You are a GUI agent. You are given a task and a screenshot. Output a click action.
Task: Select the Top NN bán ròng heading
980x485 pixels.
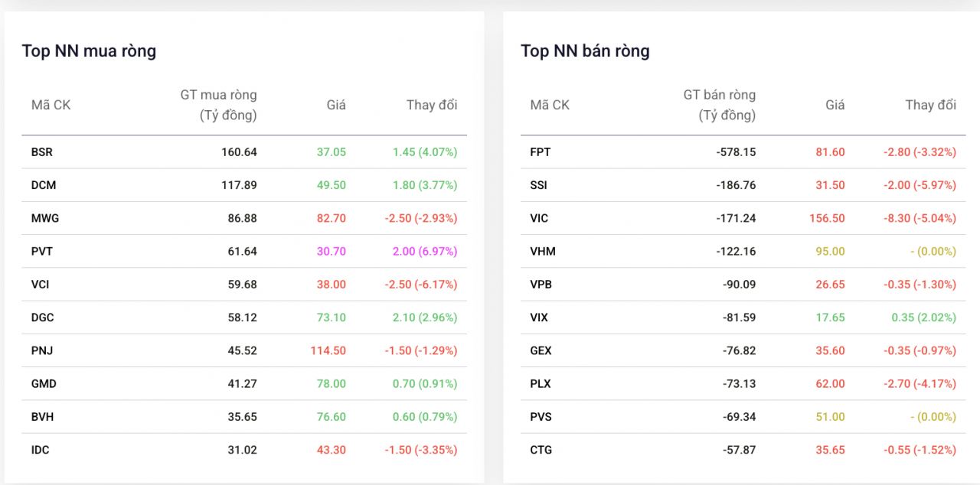click(585, 51)
